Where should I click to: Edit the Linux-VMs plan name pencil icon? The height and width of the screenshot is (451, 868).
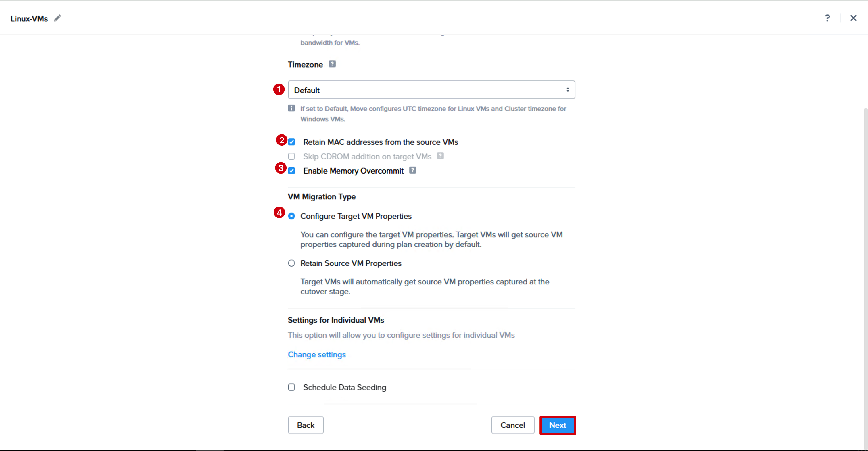coord(57,18)
